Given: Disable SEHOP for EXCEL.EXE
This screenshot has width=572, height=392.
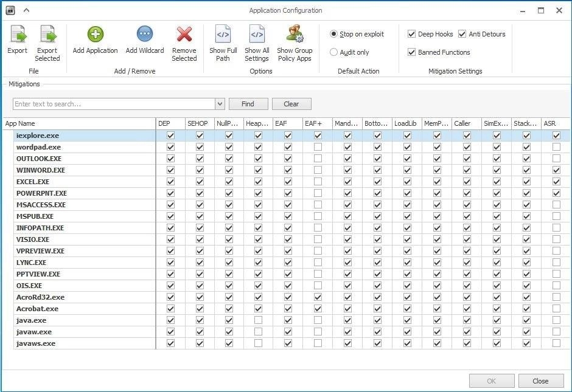Looking at the screenshot, I should tap(200, 182).
